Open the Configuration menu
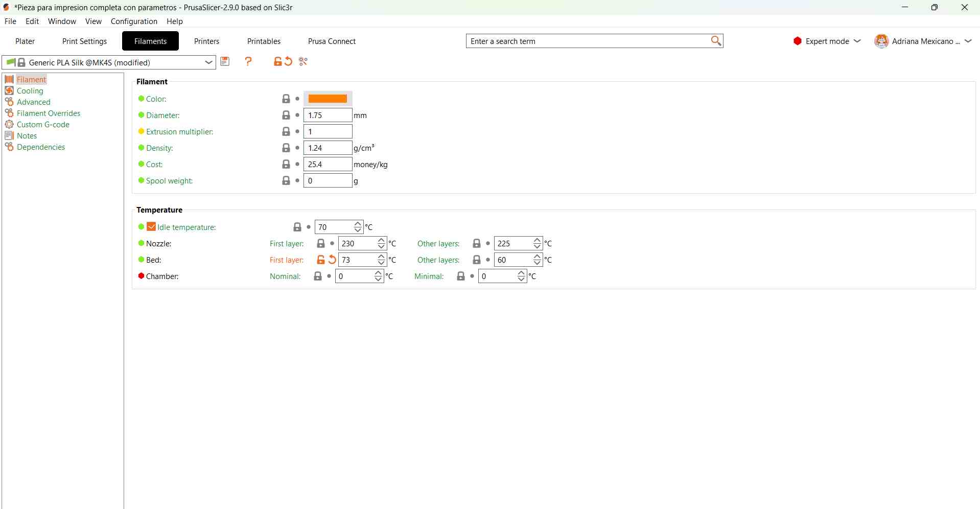 (134, 21)
